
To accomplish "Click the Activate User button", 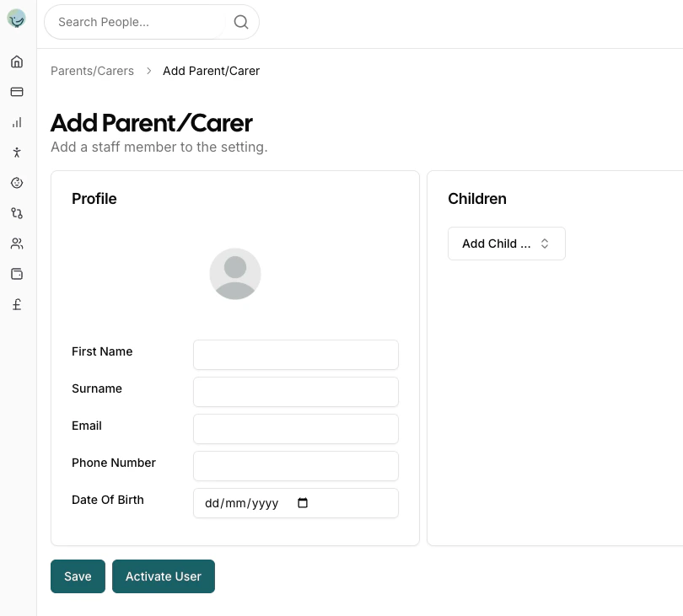I will 163,576.
